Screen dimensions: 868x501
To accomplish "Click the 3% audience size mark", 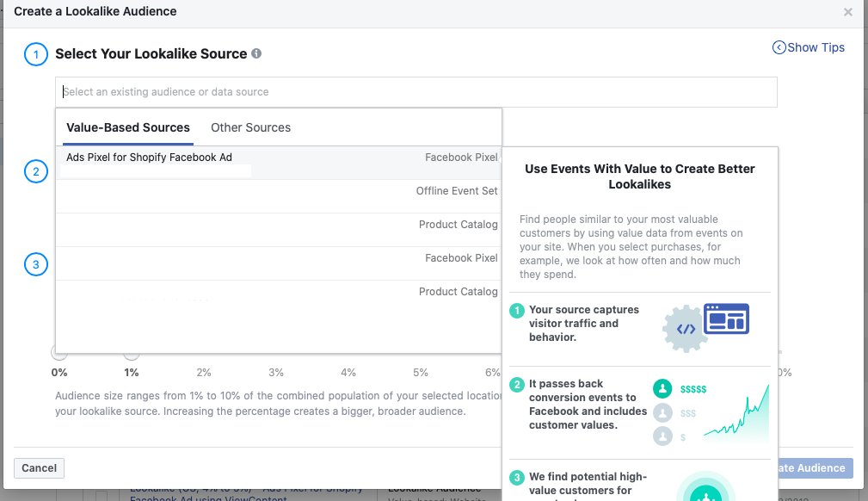I will tap(275, 373).
